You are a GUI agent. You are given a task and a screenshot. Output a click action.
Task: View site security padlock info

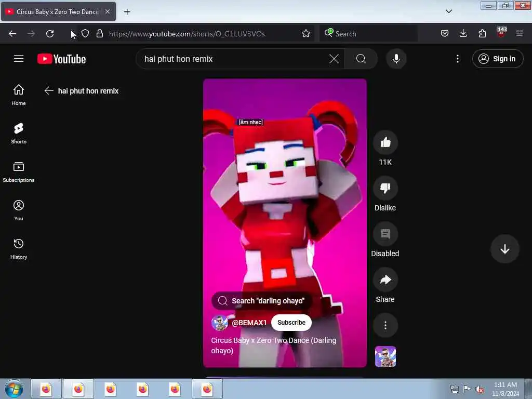click(x=100, y=34)
